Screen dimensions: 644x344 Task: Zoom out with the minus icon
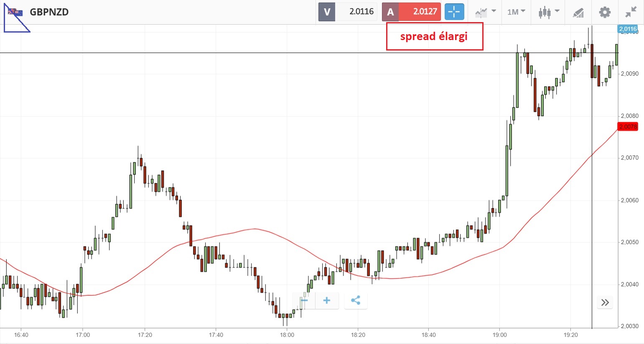point(304,301)
